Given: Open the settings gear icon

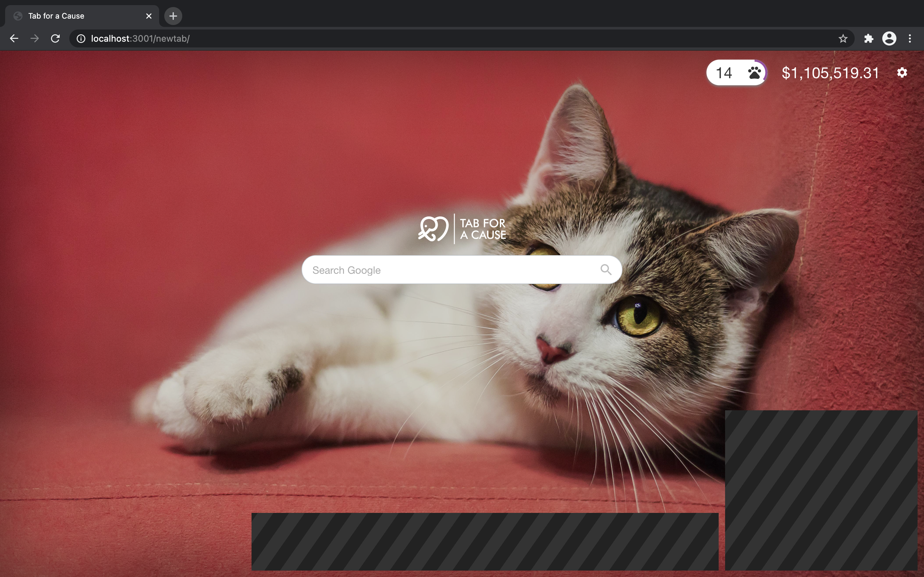Looking at the screenshot, I should click(x=902, y=72).
